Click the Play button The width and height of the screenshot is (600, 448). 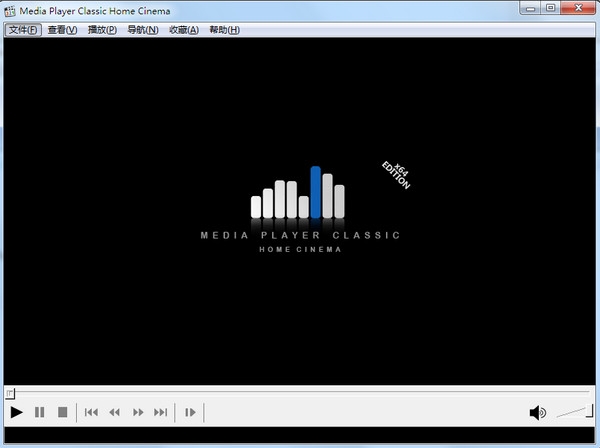click(16, 412)
